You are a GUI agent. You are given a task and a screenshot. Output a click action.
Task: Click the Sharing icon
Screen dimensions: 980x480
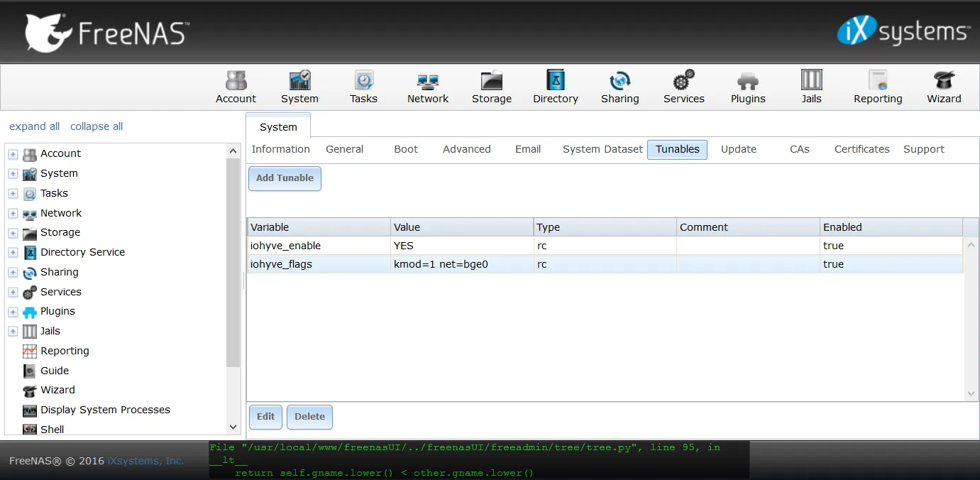[619, 85]
